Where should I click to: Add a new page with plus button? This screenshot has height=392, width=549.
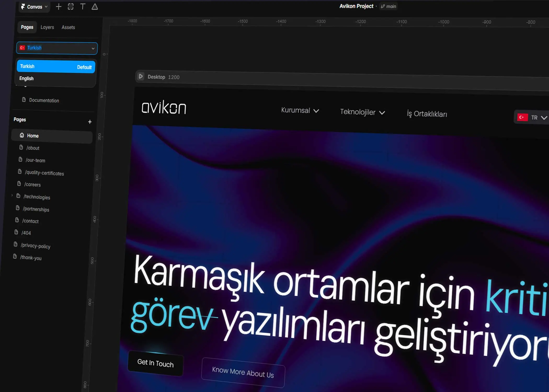90,122
